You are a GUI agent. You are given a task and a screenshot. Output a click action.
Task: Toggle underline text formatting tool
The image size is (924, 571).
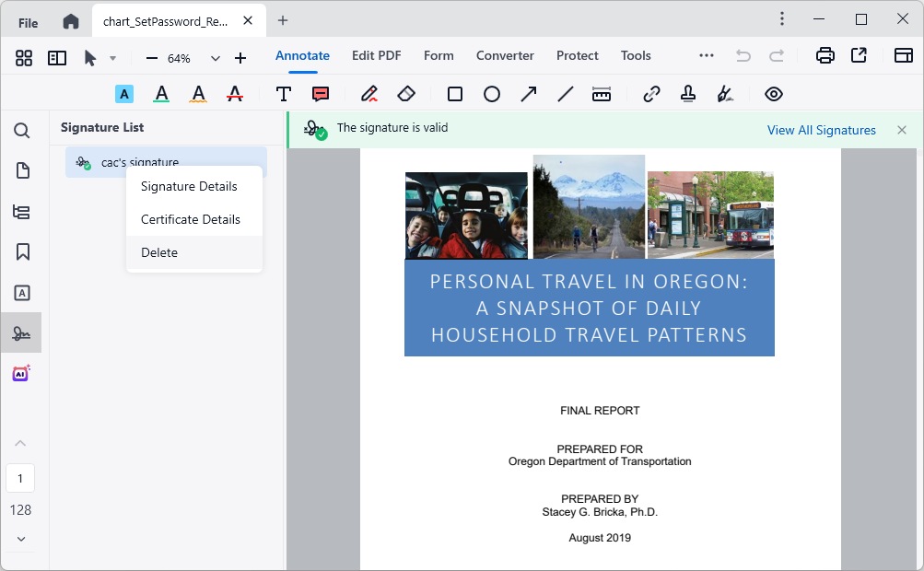[161, 93]
